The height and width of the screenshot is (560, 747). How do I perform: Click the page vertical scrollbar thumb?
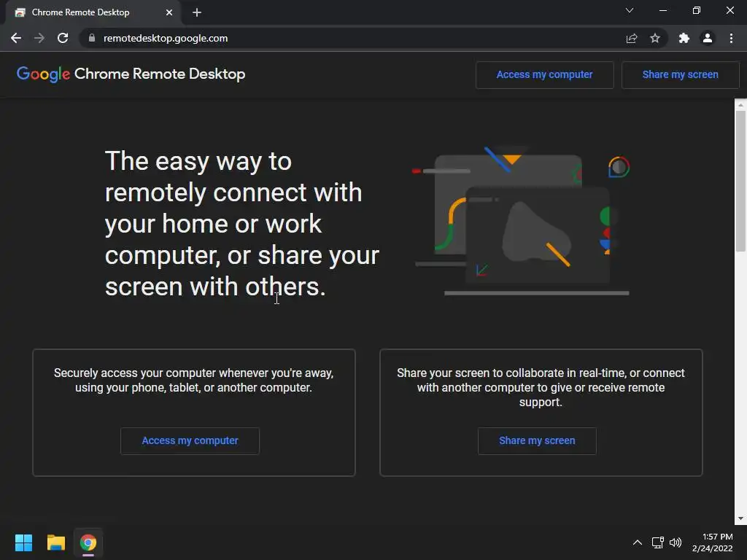point(740,181)
